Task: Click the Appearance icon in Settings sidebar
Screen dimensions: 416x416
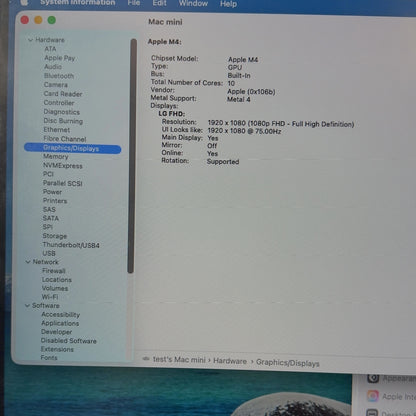Action: tap(373, 378)
